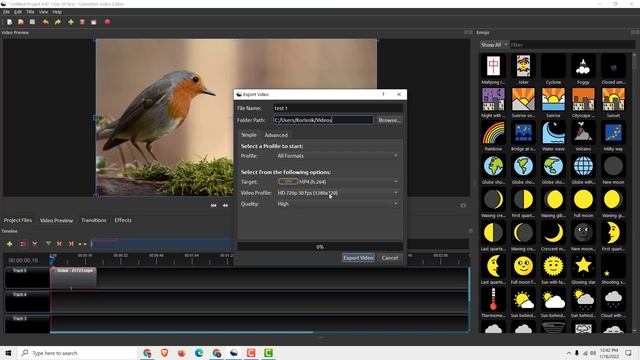
Task: Open the Title menu
Action: tap(30, 12)
